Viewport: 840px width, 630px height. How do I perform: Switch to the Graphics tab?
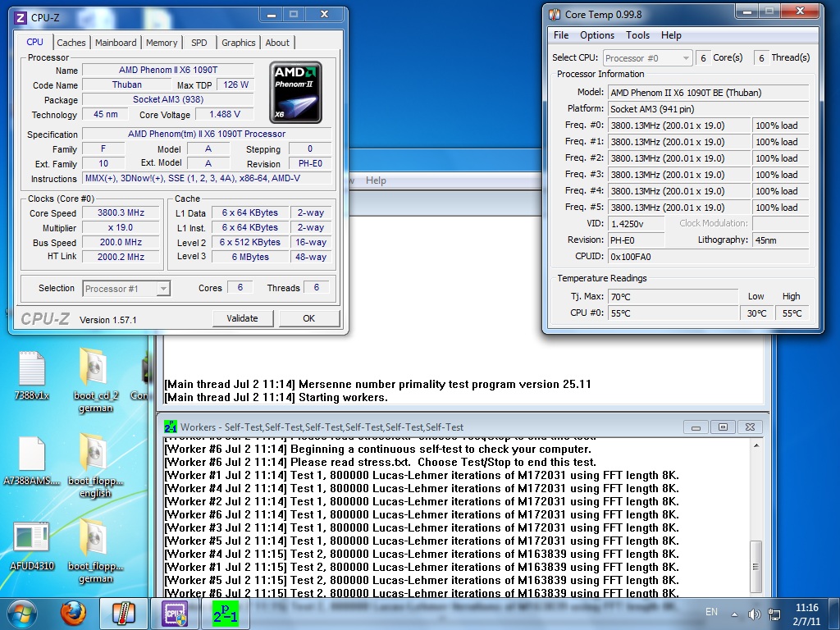(x=239, y=43)
